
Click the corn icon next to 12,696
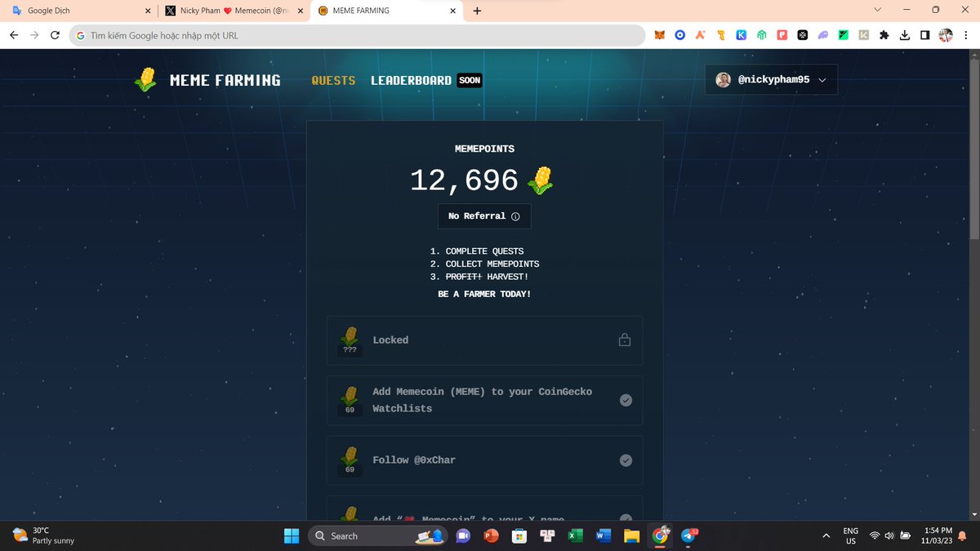pyautogui.click(x=541, y=180)
